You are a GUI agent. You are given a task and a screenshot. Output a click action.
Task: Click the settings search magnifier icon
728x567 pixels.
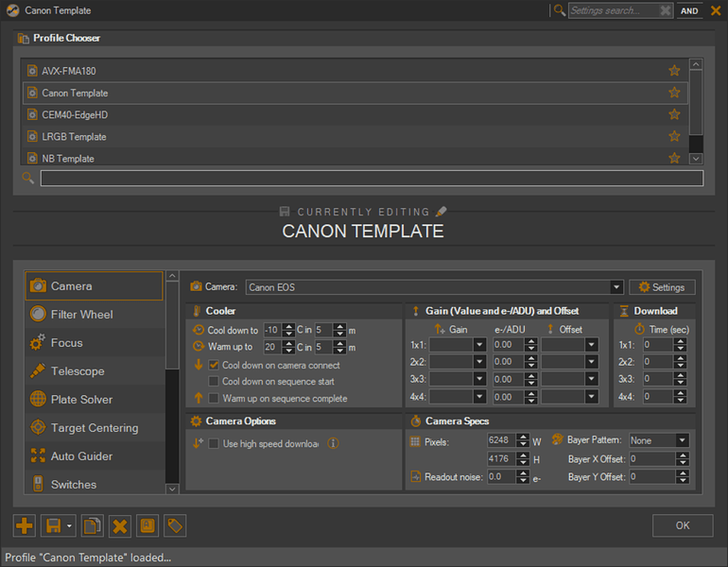pyautogui.click(x=560, y=10)
